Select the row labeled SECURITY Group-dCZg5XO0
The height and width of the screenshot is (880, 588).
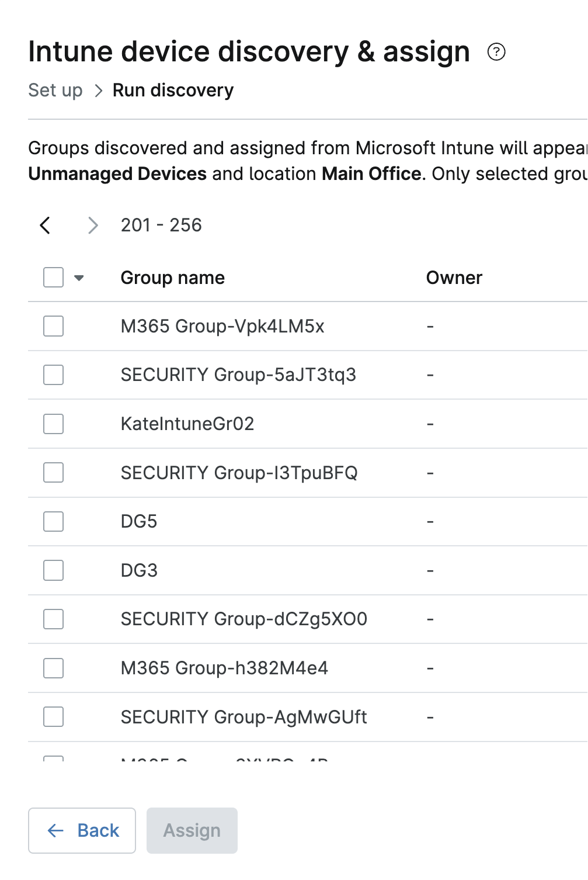[53, 619]
